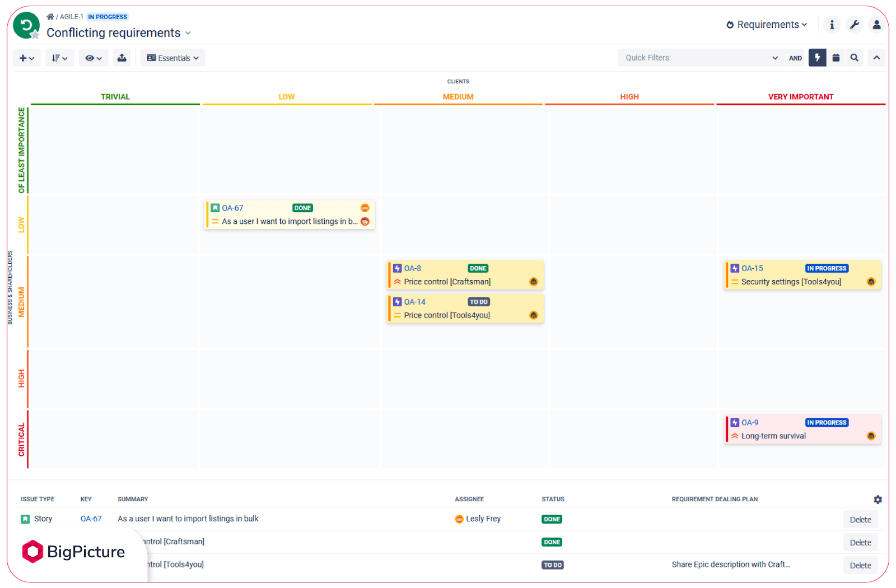The image size is (896, 588).
Task: Expand the Conflicting requirements title dropdown
Action: point(188,33)
